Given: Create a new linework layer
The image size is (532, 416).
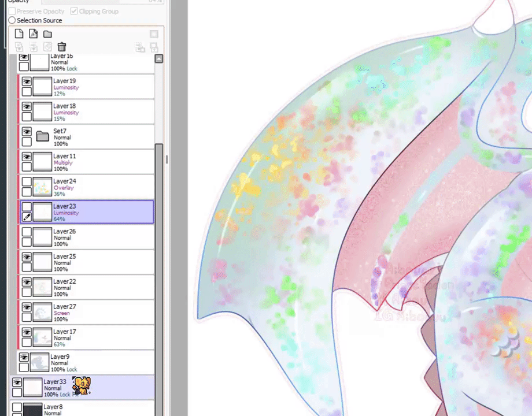Looking at the screenshot, I should pyautogui.click(x=34, y=34).
